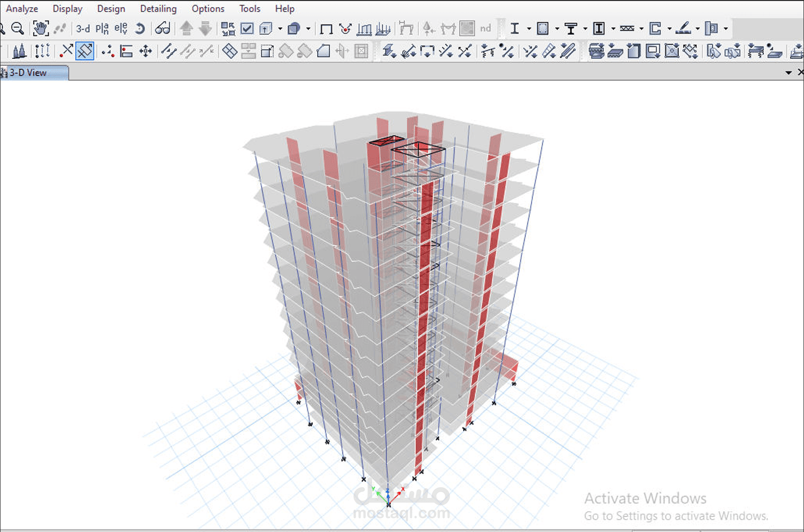This screenshot has height=532, width=804.
Task: Click the vertical grid lines icon
Action: coord(42,51)
